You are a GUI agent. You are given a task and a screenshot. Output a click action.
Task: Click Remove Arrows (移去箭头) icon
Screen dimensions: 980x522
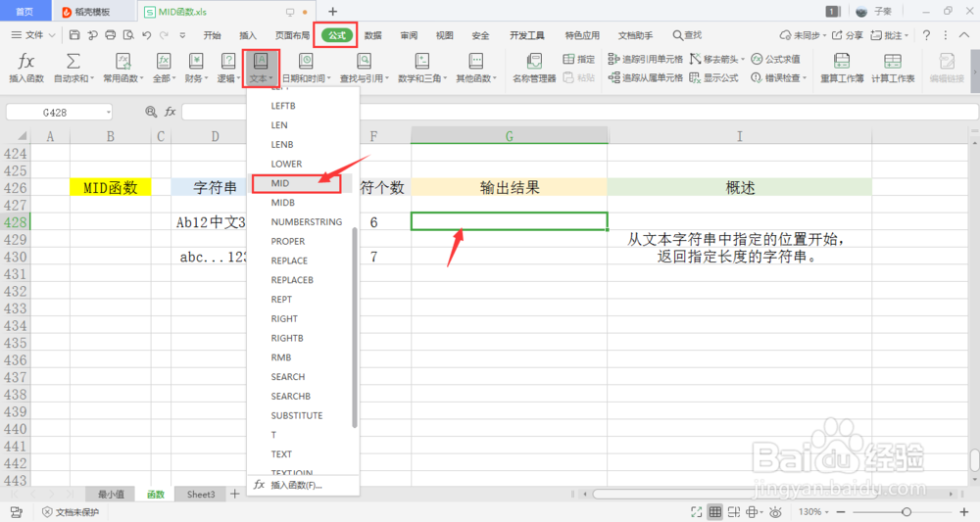click(x=695, y=59)
